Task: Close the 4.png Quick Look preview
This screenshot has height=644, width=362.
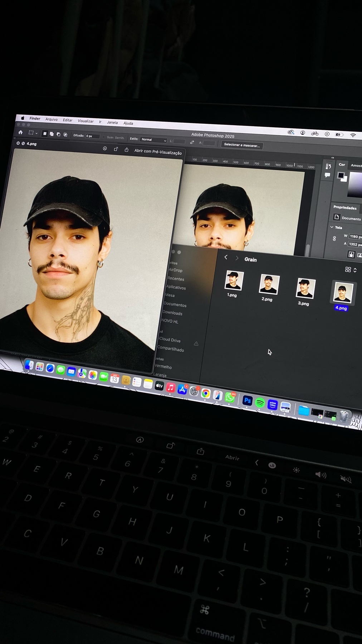Action: [x=18, y=143]
